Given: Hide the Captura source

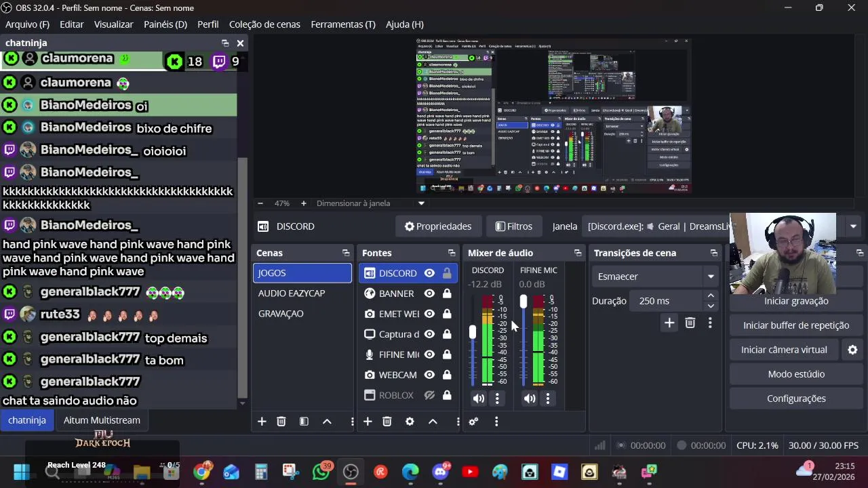Looking at the screenshot, I should click(x=429, y=334).
